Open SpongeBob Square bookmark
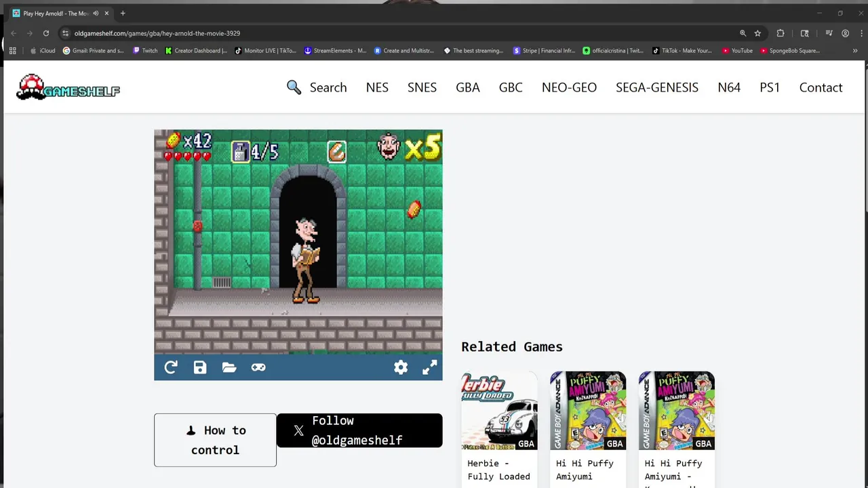This screenshot has height=488, width=868. coord(790,50)
